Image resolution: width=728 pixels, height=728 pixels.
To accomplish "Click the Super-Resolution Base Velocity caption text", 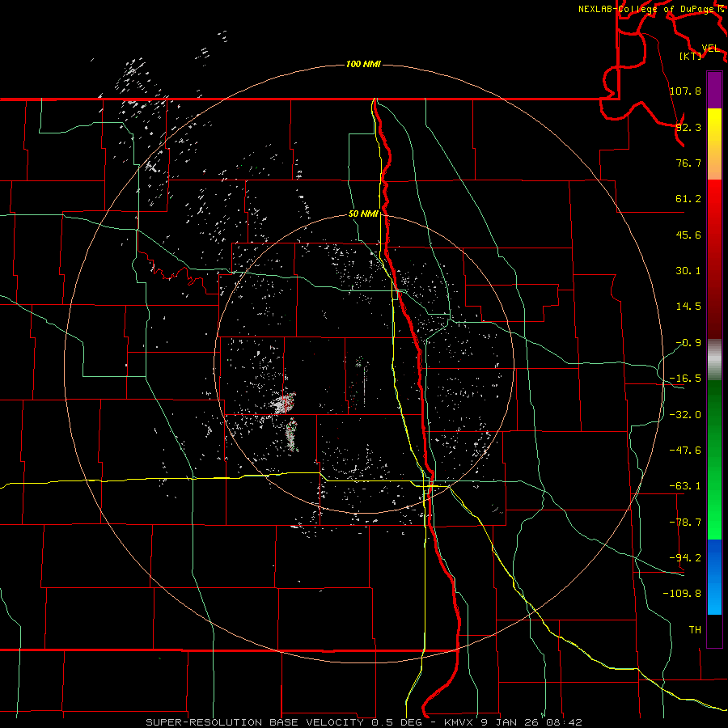I will coord(364,722).
